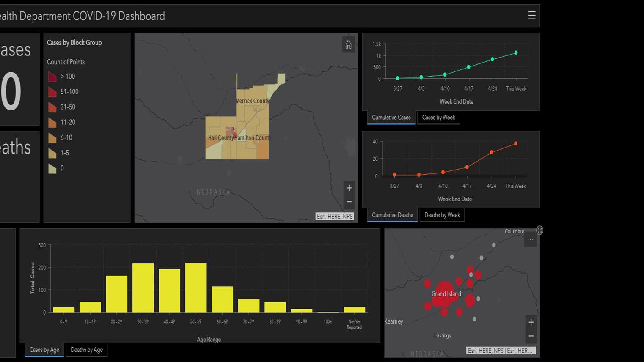
Task: Expand the Grand Island map panel to fullscreen
Action: [x=539, y=230]
